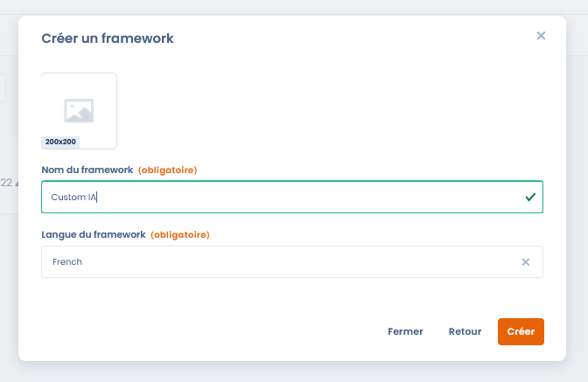Open the Langue du framework dropdown
Viewport: 588px width, 382px height.
pyautogui.click(x=280, y=262)
